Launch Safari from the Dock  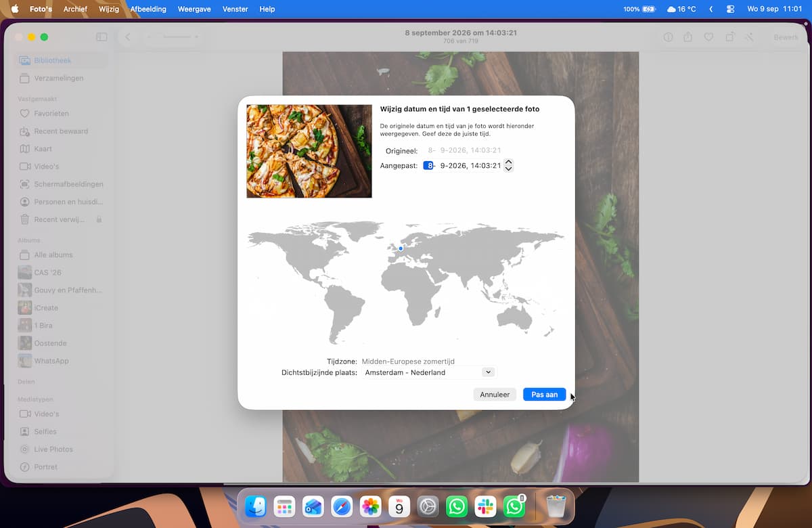tap(342, 506)
